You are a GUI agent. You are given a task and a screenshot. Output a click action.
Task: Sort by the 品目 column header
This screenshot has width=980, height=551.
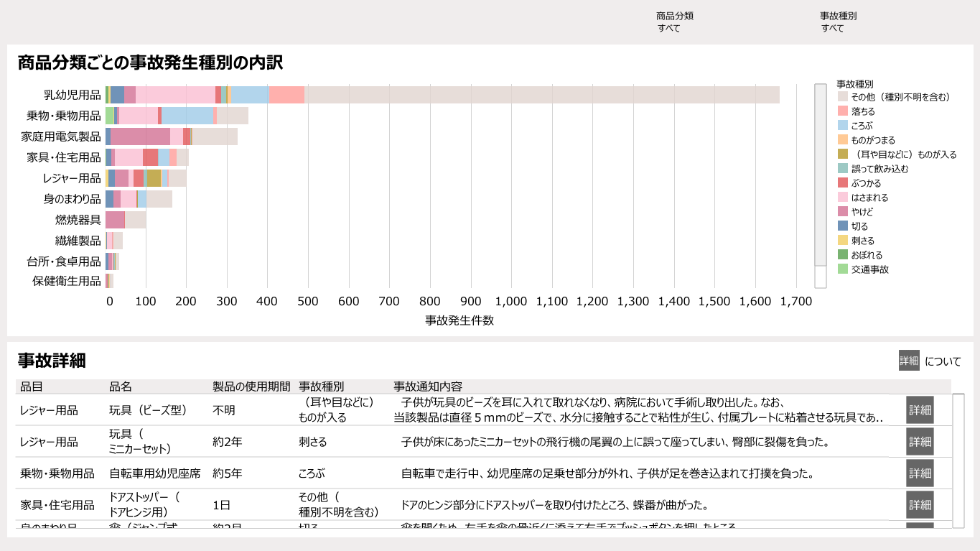coord(32,386)
